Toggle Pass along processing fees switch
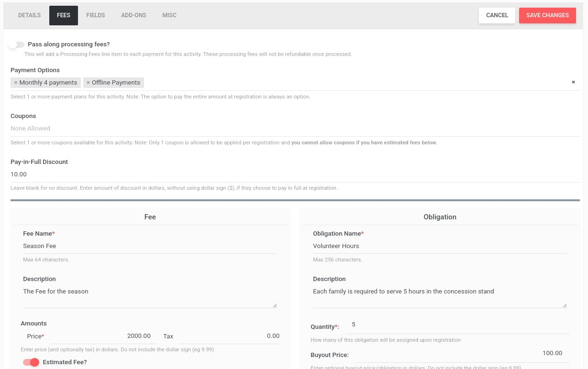588x369 pixels. (16, 44)
